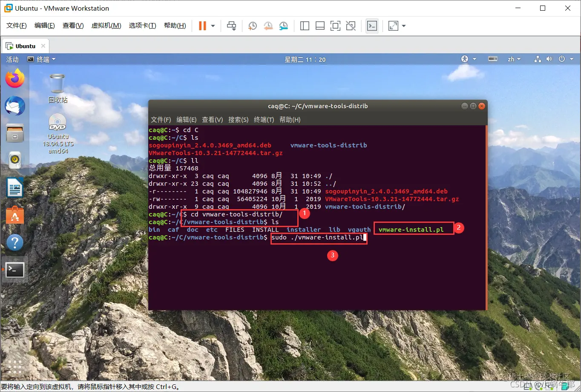Open the snapshot manager
Viewport: 581px width, 392px height.
pyautogui.click(x=284, y=26)
